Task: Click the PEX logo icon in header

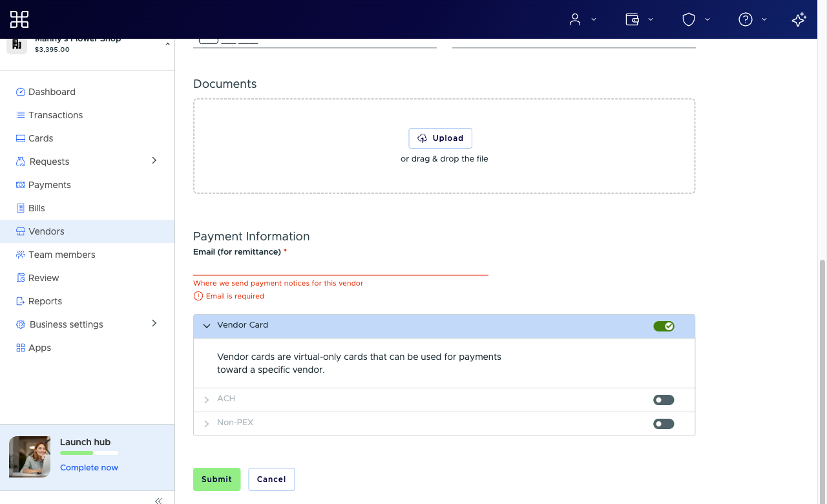Action: (x=19, y=19)
